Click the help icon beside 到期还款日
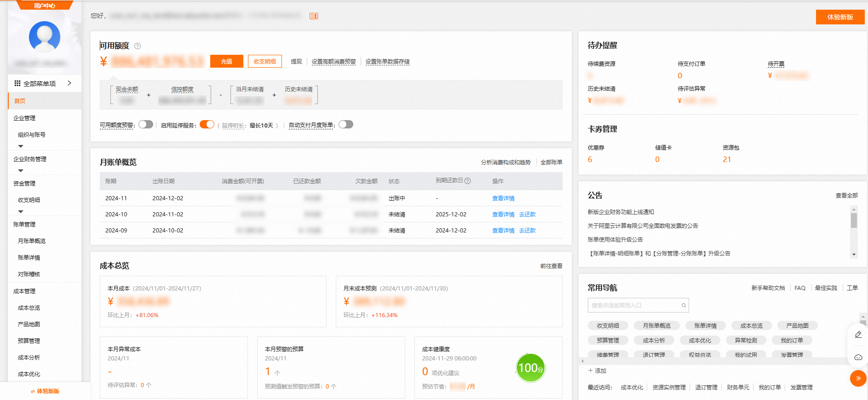The width and height of the screenshot is (868, 400). coord(467,181)
